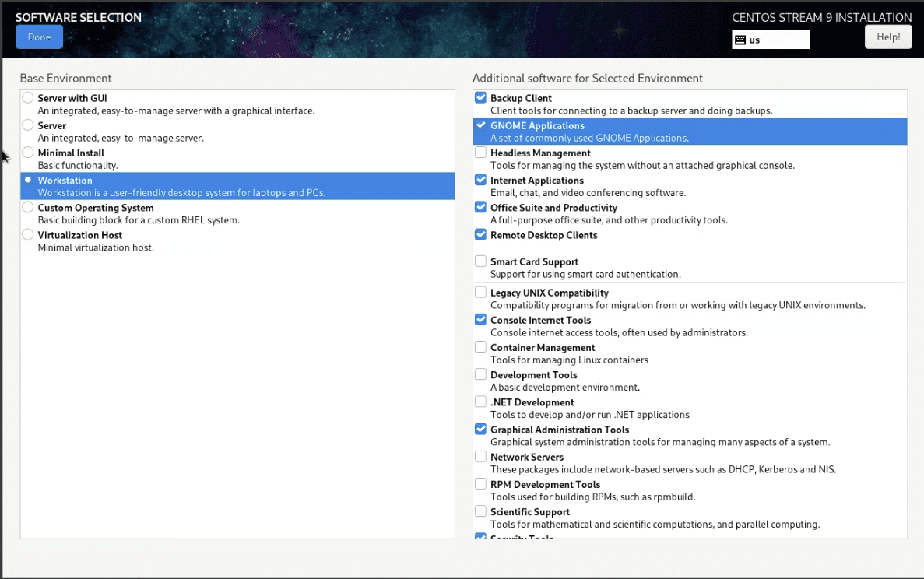Check the Scientific Support checkbox

[481, 511]
